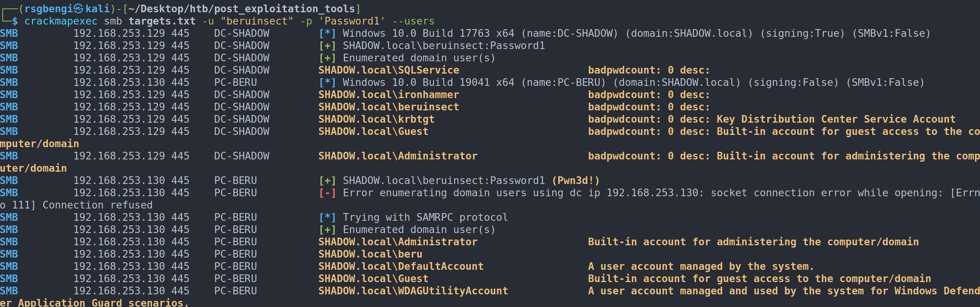Click the (signing:True) text on DC-SHADOW line

coord(802,33)
